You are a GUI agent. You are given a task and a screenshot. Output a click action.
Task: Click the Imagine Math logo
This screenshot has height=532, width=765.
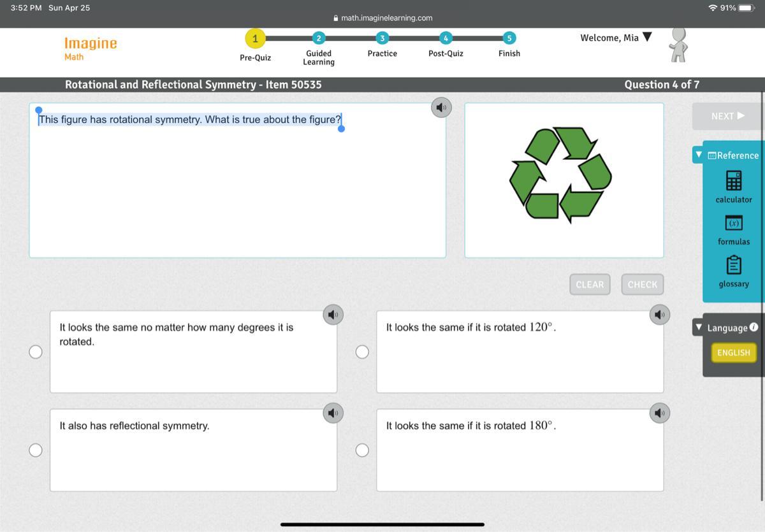click(x=90, y=48)
